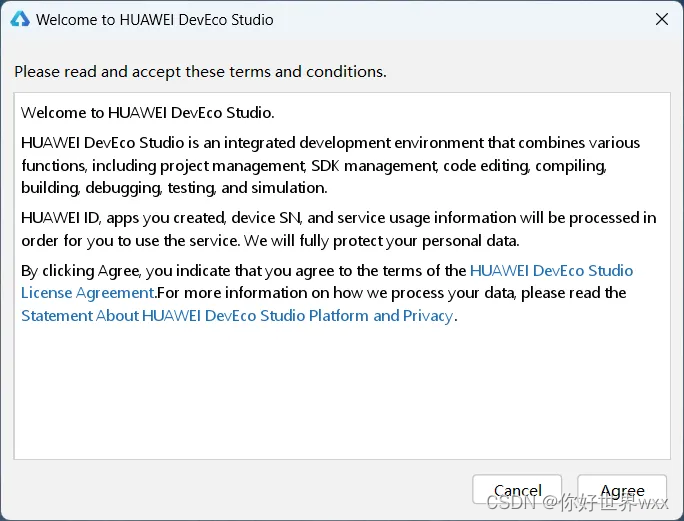
Task: Click the Agree button
Action: tap(622, 490)
